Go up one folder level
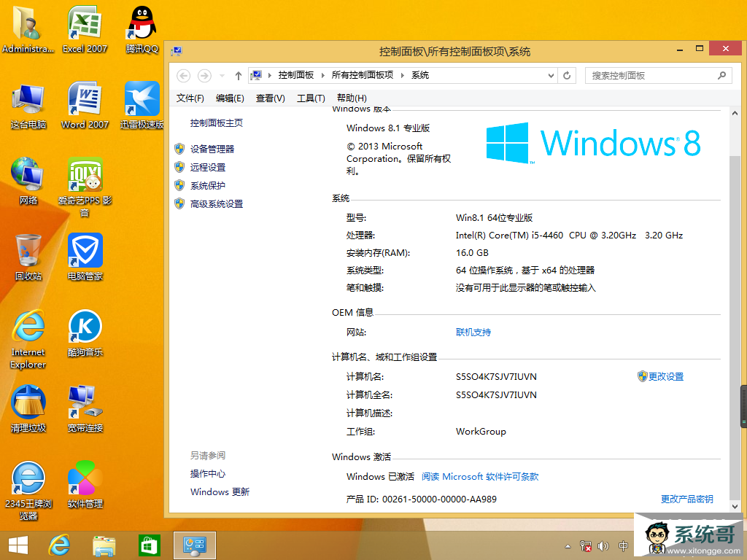The image size is (747, 560). (x=239, y=76)
